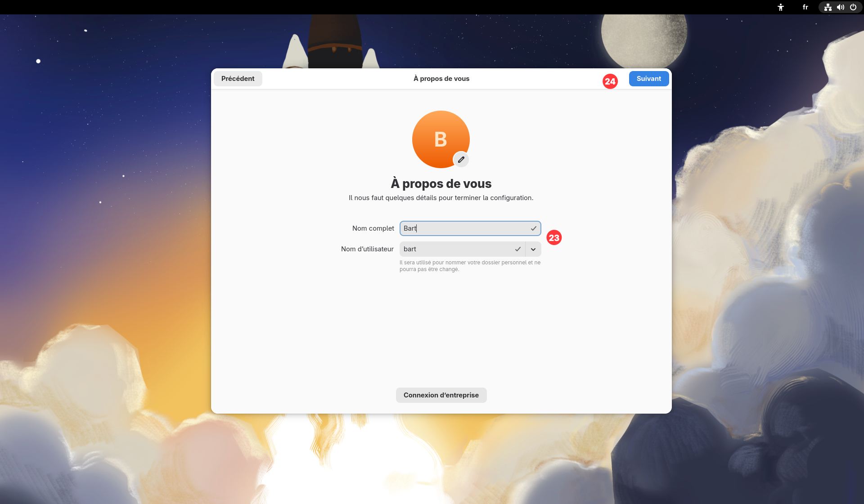Click the Nom d'utilisateur label

(367, 249)
